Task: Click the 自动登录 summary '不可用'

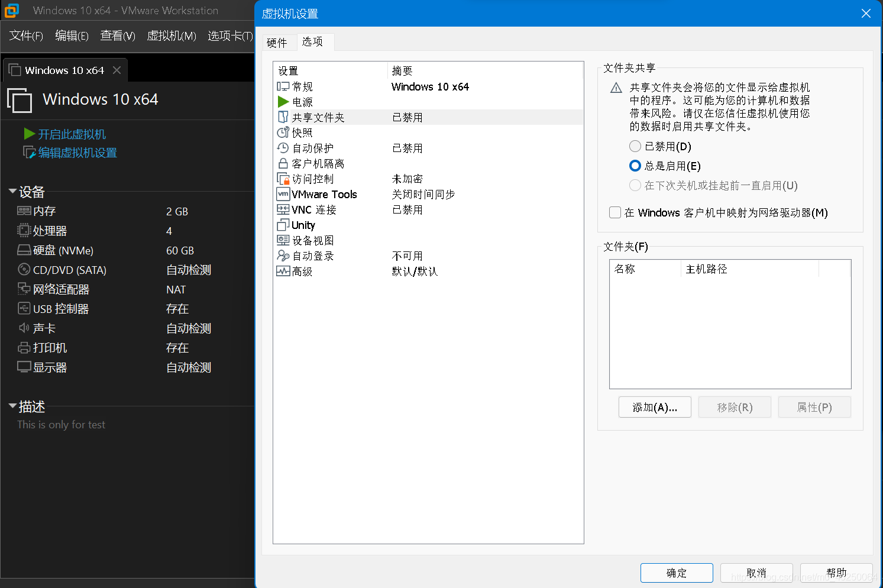Action: [407, 256]
